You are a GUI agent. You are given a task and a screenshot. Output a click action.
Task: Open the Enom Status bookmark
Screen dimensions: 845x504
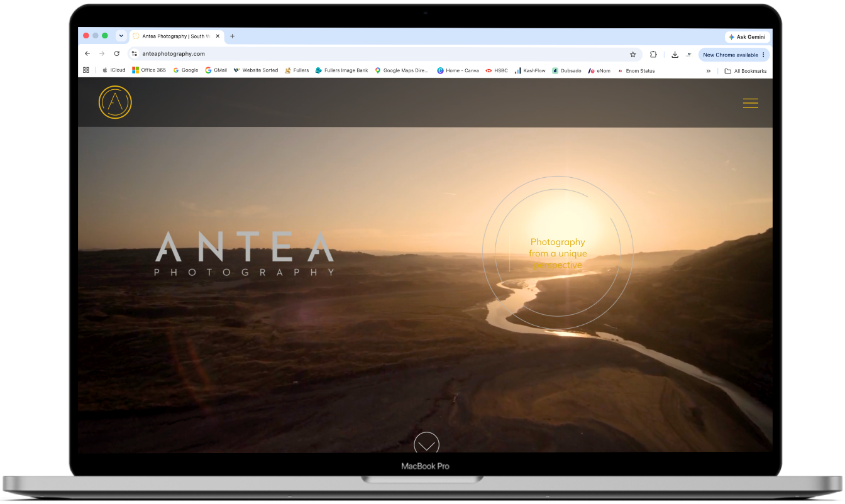(636, 70)
